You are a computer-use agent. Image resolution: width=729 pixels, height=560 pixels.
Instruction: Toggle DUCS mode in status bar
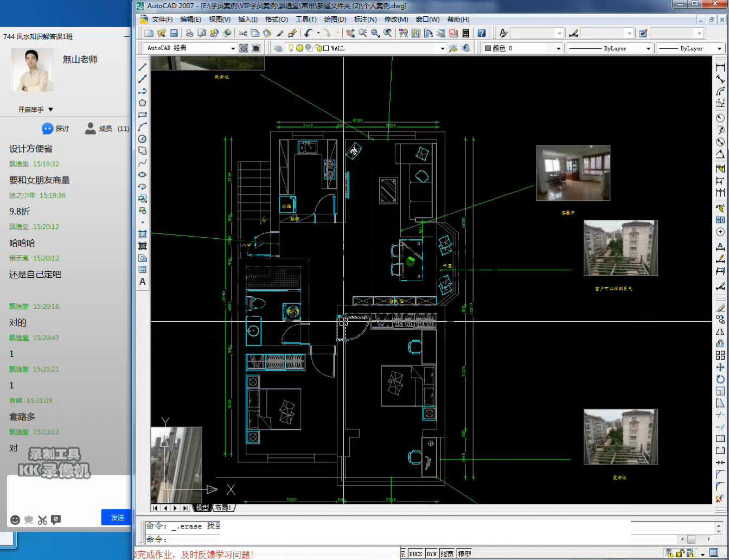415,554
